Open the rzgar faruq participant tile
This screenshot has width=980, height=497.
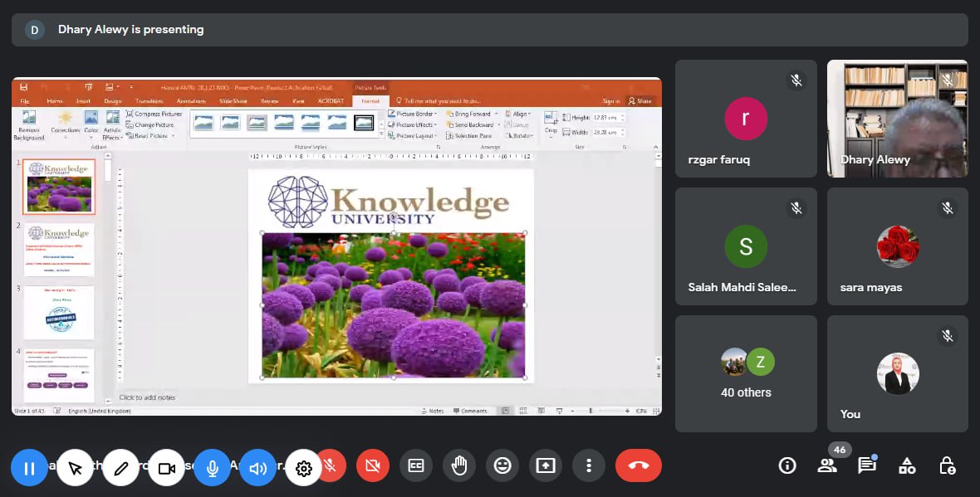click(746, 119)
